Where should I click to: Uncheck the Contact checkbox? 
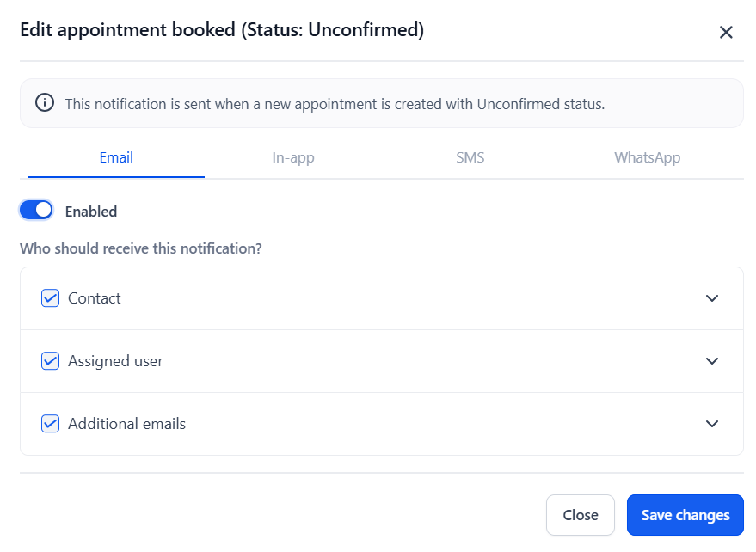tap(50, 298)
